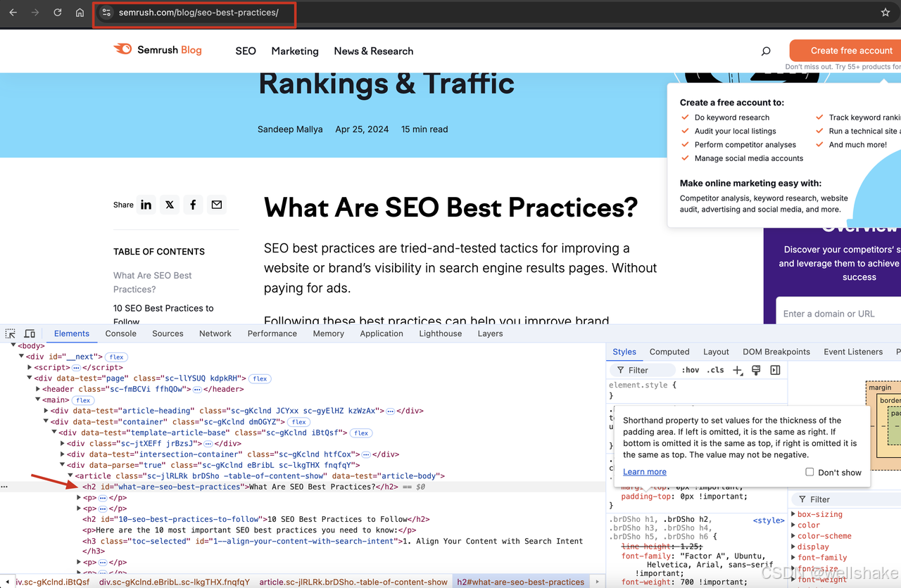Image resolution: width=901 pixels, height=588 pixels.
Task: Toggle the .cls element classes button
Action: [716, 370]
